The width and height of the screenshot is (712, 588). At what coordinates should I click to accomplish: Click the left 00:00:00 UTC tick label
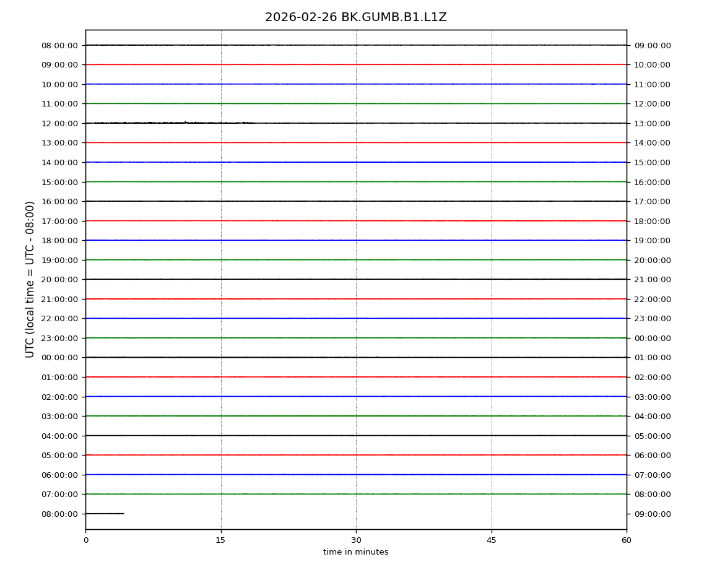coord(59,358)
